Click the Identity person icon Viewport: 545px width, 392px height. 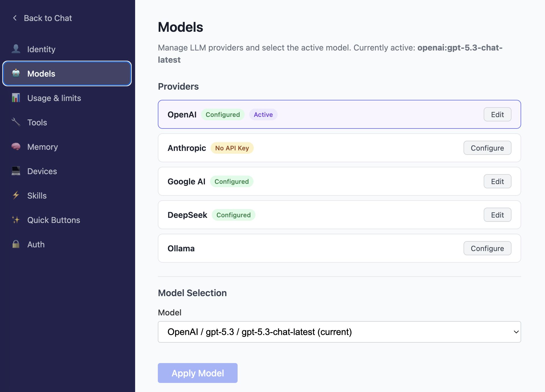coord(16,49)
